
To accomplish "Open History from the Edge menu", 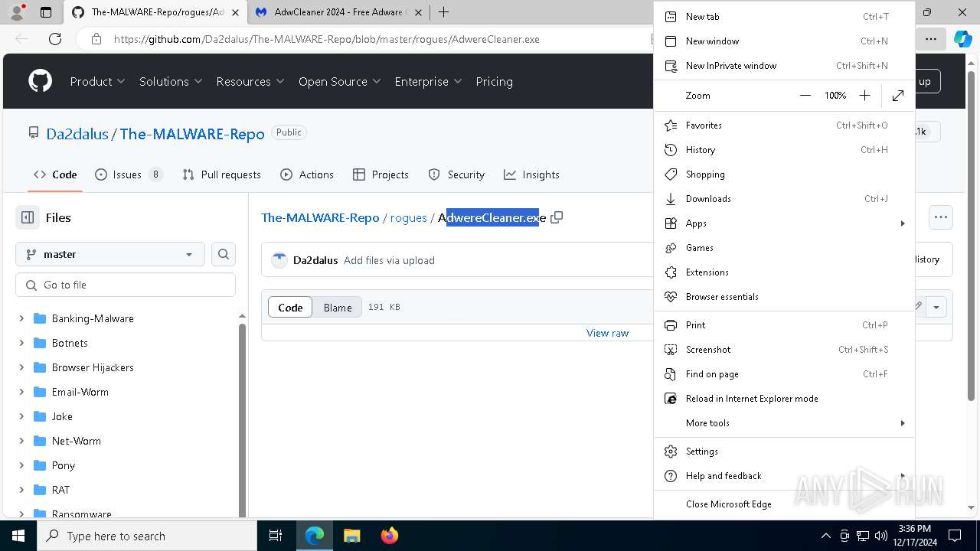I will 784,150.
